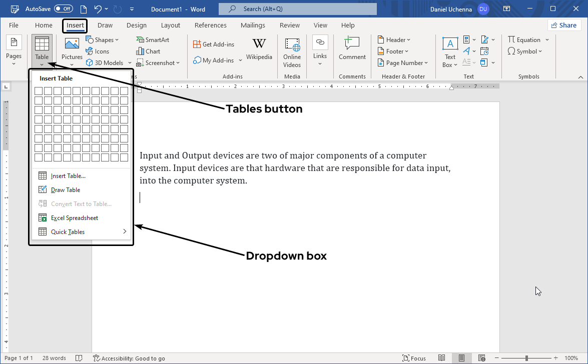Image resolution: width=588 pixels, height=364 pixels.
Task: Toggle the AutoSave switch
Action: tap(63, 9)
